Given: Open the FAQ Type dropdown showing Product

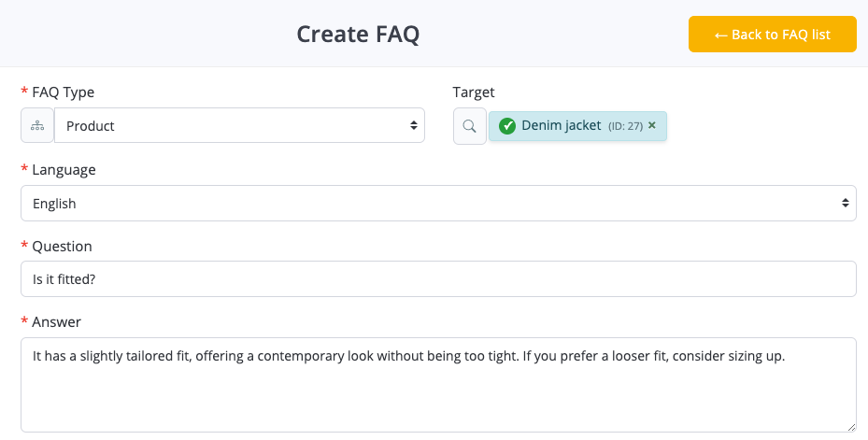Looking at the screenshot, I should [238, 125].
